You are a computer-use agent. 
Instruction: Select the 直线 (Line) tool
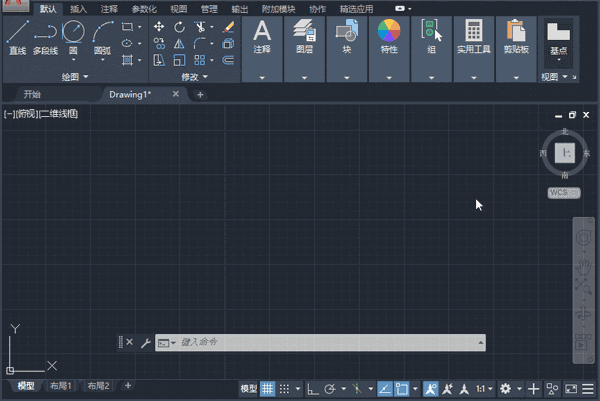coord(17,37)
